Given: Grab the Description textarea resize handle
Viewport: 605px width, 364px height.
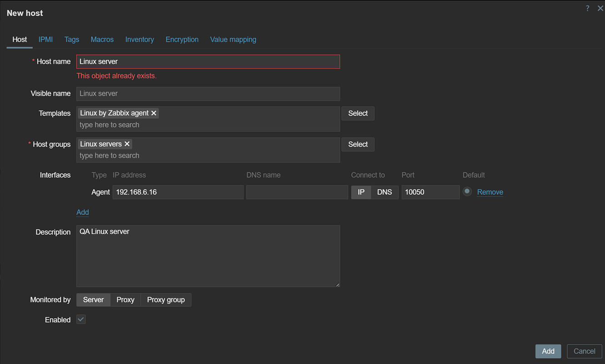Looking at the screenshot, I should (x=338, y=285).
